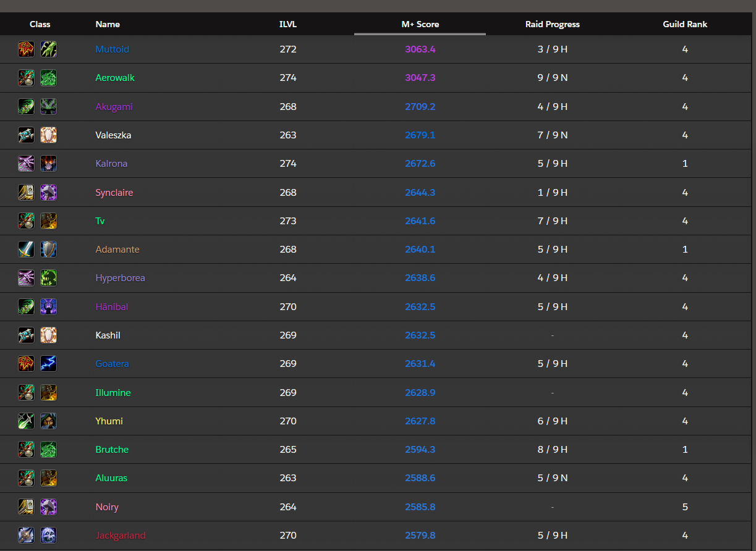
Task: Click the spec icon in Brutche's row
Action: (49, 450)
